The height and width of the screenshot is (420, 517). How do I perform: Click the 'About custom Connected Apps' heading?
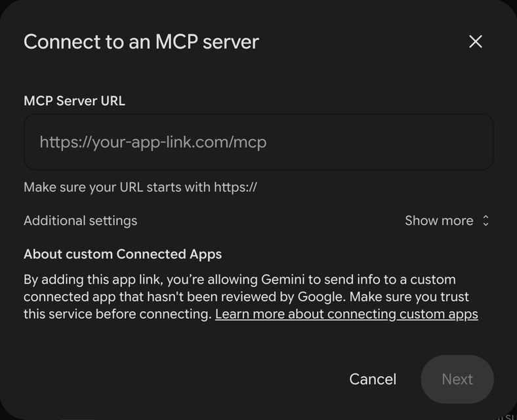tap(123, 254)
